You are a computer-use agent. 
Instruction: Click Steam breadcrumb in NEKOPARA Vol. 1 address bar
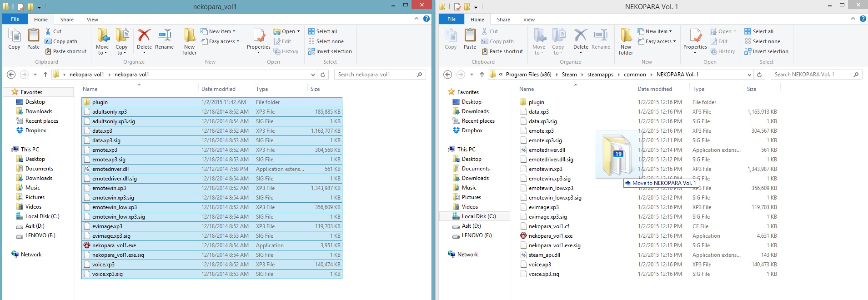(x=569, y=75)
